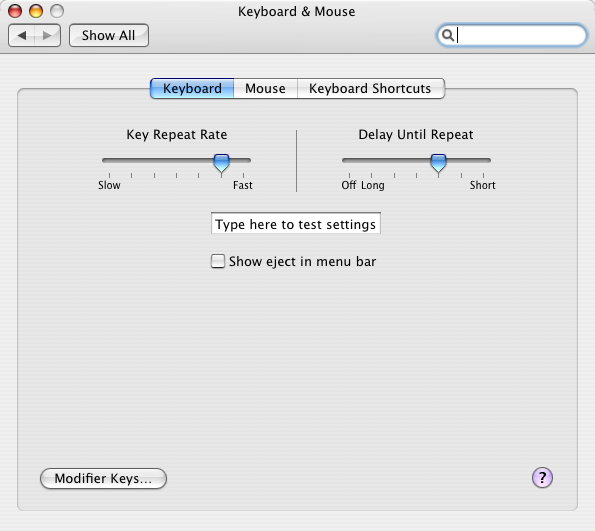The image size is (595, 531).
Task: Switch to the Mouse tab
Action: click(x=265, y=88)
